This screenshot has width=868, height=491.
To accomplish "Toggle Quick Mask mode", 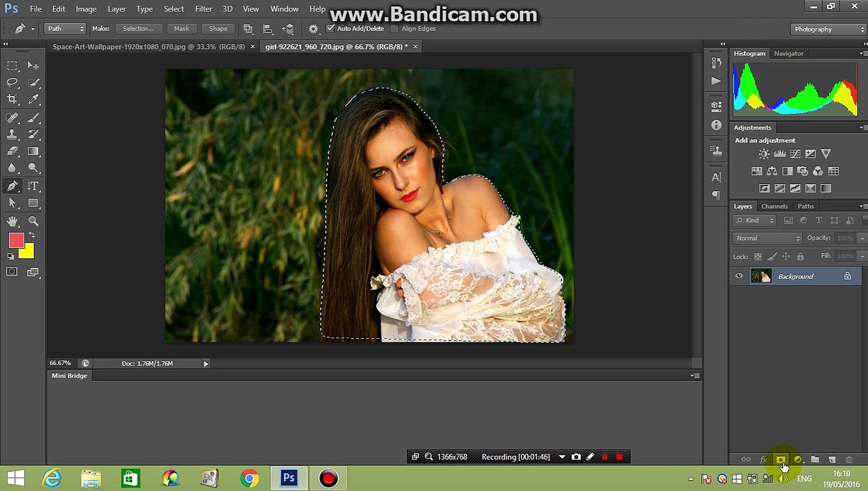I will [12, 272].
